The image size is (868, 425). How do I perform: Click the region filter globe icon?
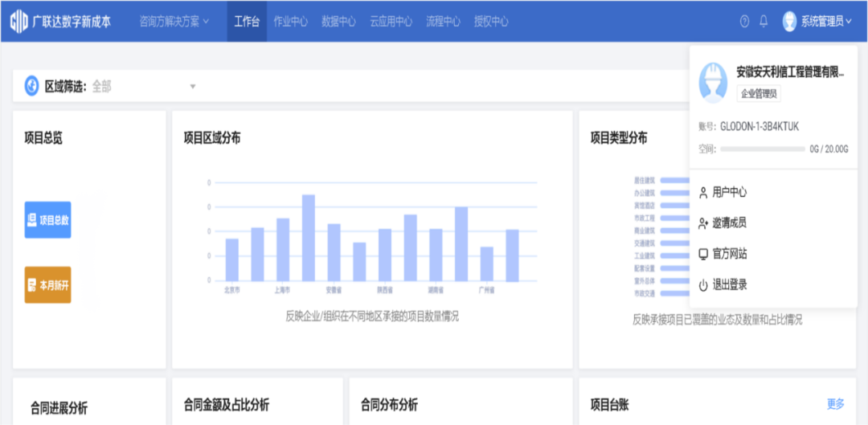click(32, 86)
